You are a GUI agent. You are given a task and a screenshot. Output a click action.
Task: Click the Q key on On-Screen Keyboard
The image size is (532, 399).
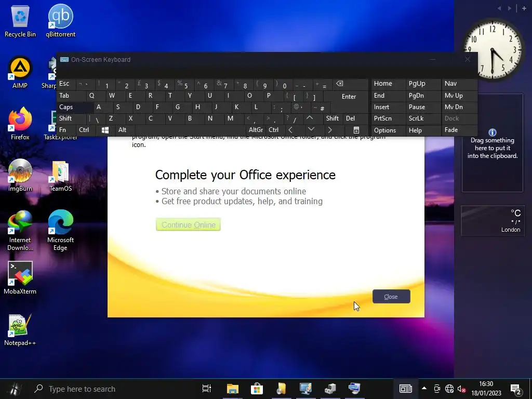pyautogui.click(x=96, y=96)
